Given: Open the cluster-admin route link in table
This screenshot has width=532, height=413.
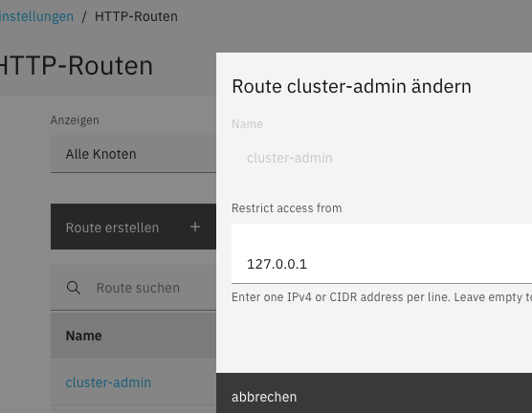Looking at the screenshot, I should pyautogui.click(x=108, y=382).
